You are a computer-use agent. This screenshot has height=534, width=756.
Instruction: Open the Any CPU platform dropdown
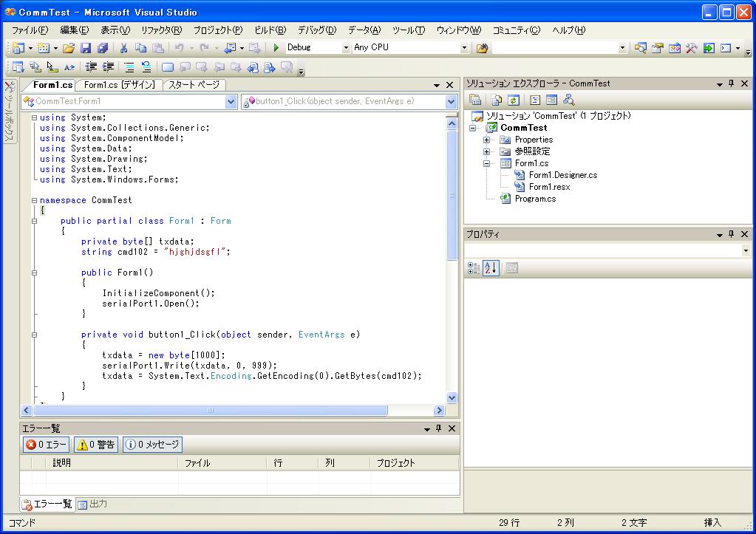464,48
